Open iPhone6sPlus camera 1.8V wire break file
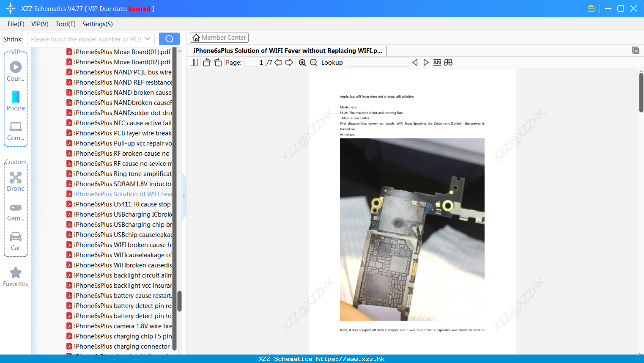The image size is (644, 363). tap(119, 326)
